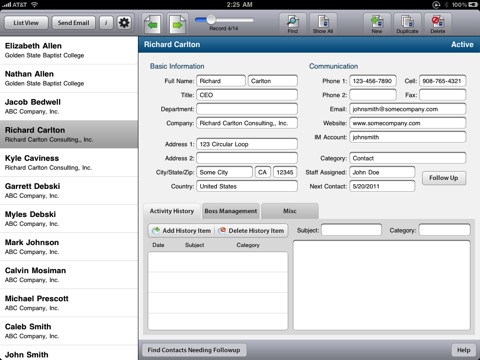Image resolution: width=480 pixels, height=360 pixels.
Task: Adjust the record navigation slider
Action: [x=211, y=20]
